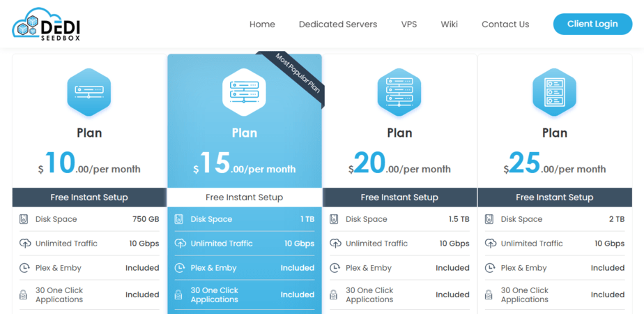Click Plex & Emby icon in $20 plan
This screenshot has height=314, width=644.
[335, 268]
